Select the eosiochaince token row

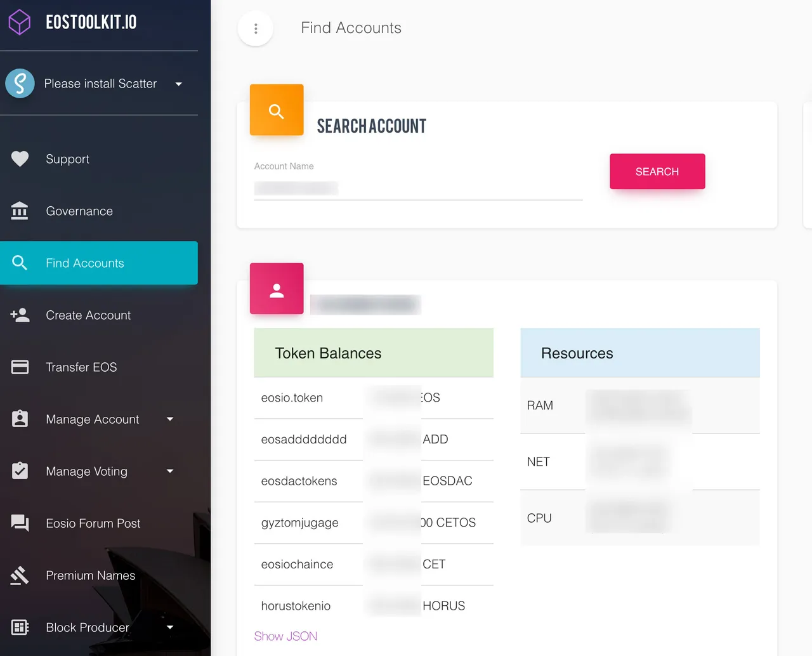coord(374,564)
